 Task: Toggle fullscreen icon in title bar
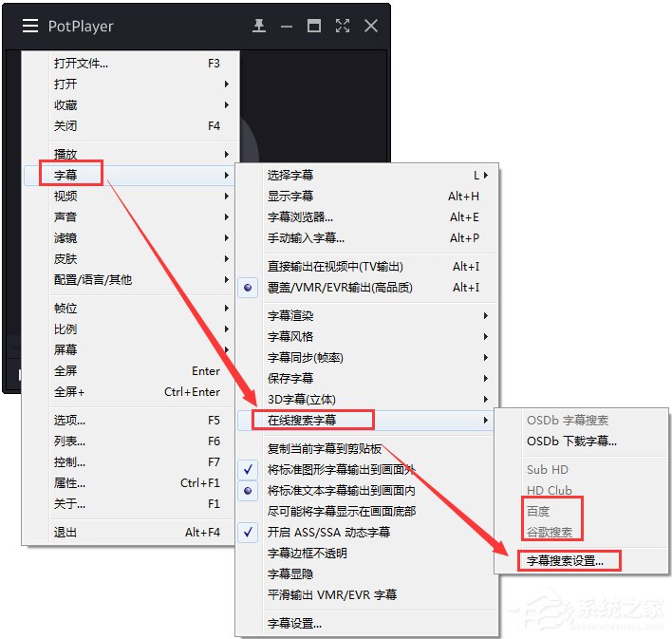click(343, 27)
